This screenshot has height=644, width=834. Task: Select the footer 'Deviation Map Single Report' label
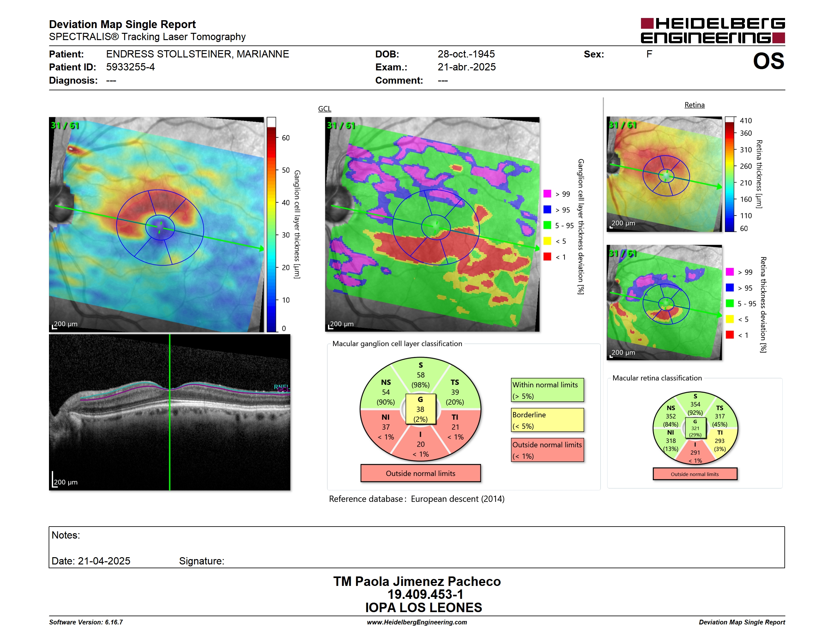(x=742, y=622)
